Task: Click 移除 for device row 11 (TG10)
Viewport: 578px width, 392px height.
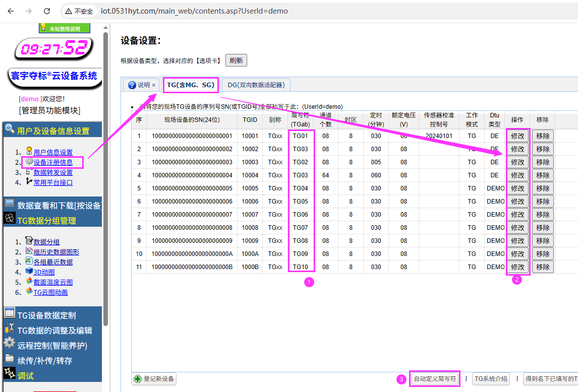Action: pyautogui.click(x=543, y=267)
